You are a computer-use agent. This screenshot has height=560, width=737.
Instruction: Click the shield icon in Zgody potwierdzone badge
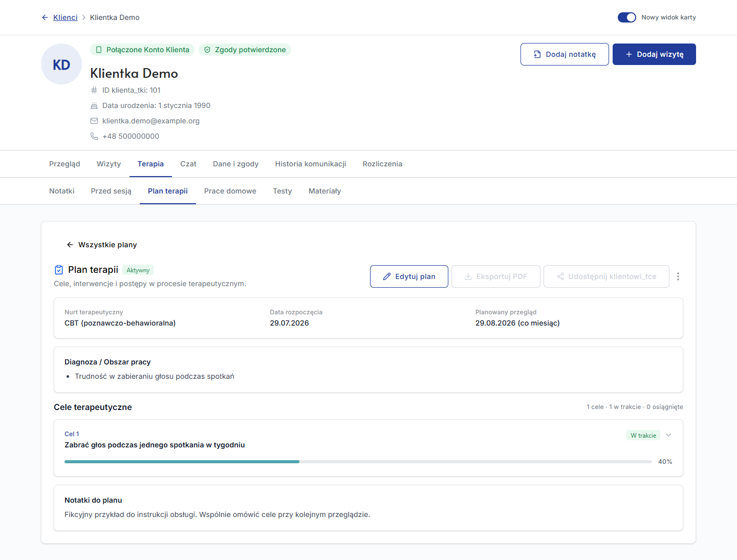click(207, 50)
